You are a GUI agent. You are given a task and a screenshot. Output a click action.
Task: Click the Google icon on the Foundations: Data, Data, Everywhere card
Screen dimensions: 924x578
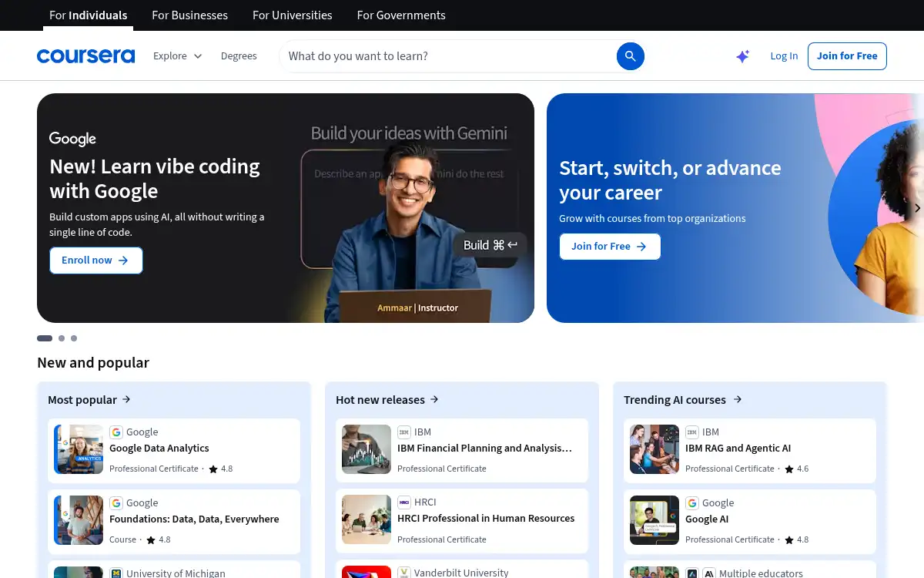(116, 503)
